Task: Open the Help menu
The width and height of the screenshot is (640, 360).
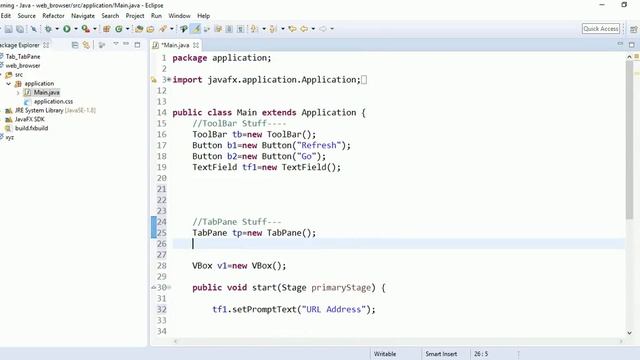Action: pos(204,16)
